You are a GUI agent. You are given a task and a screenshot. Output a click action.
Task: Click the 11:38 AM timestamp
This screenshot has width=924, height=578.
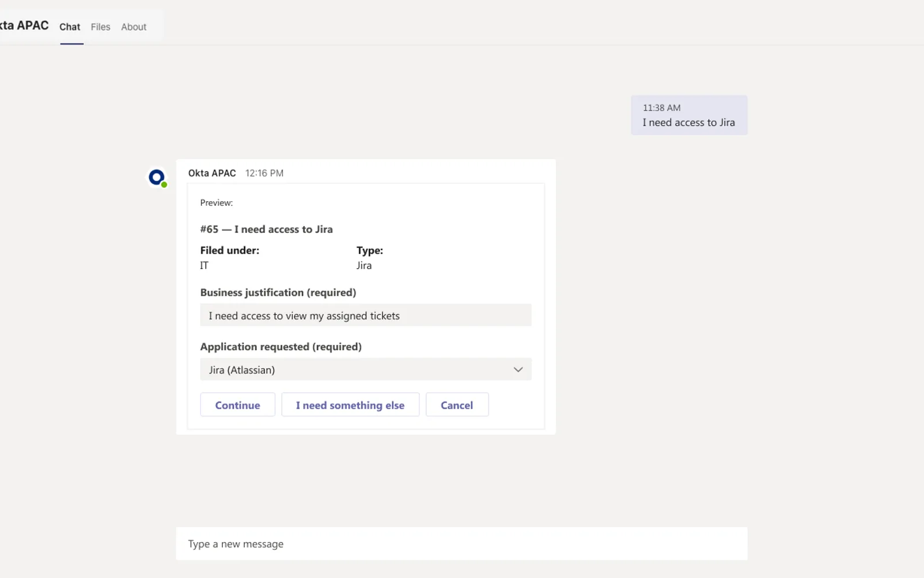(662, 108)
